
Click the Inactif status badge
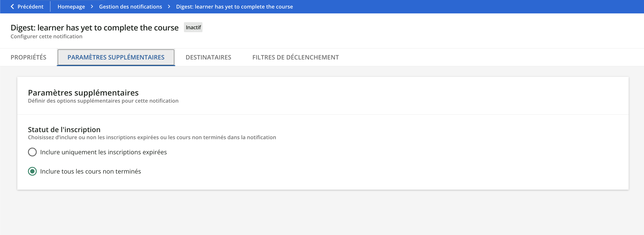(193, 27)
